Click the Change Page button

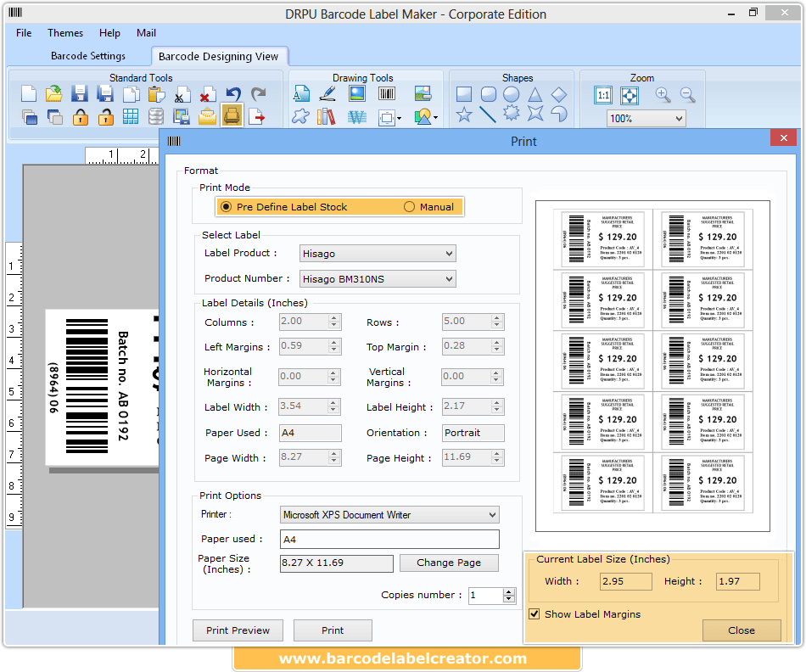[x=449, y=563]
